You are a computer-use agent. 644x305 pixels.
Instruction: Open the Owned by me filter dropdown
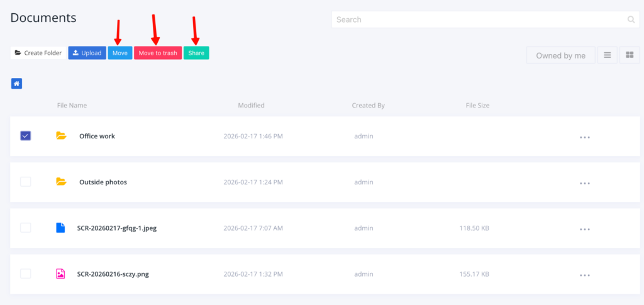(x=560, y=55)
